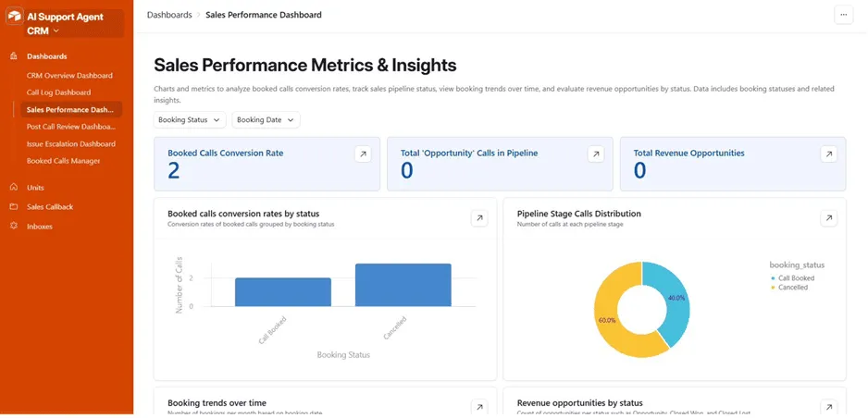Click Total Revenue Opportunities title
This screenshot has height=418, width=868.
[689, 154]
